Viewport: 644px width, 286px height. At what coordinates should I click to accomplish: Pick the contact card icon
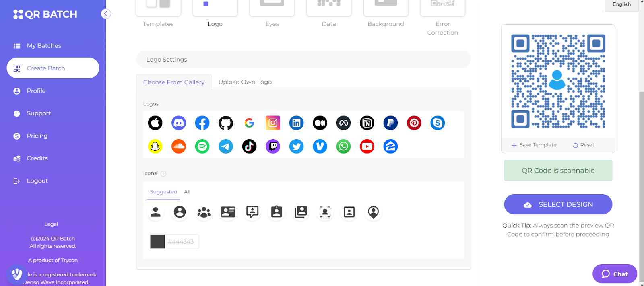[x=228, y=212]
